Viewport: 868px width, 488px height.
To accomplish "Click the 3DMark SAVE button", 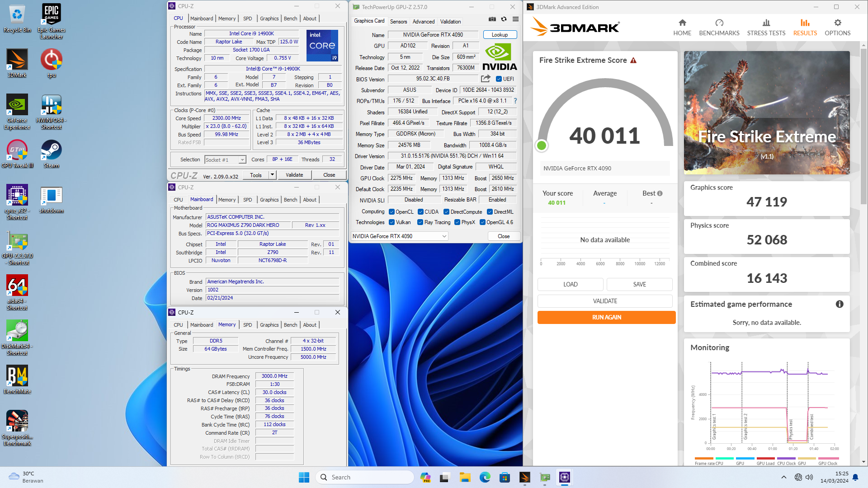I will (639, 284).
